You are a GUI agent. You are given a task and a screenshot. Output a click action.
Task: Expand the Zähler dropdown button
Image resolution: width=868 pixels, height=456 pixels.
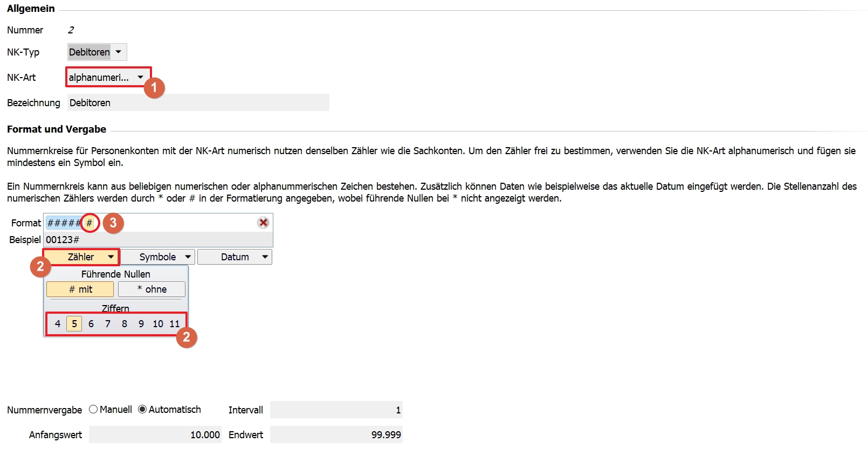pyautogui.click(x=81, y=257)
